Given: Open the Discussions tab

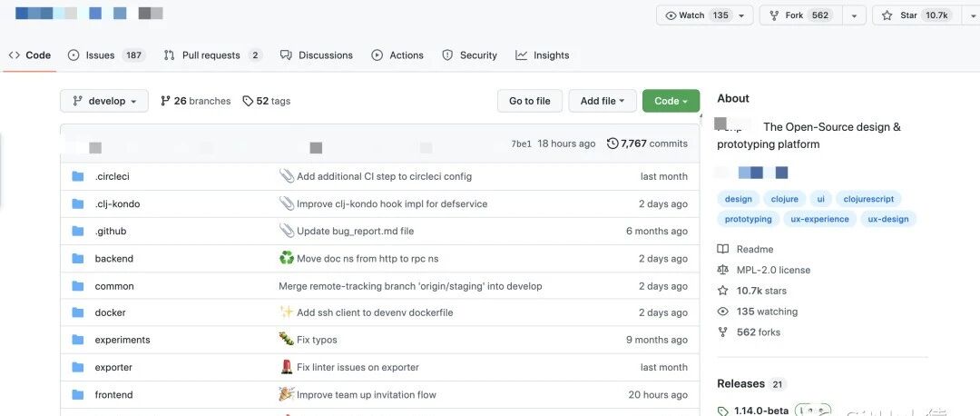Looking at the screenshot, I should pos(317,55).
